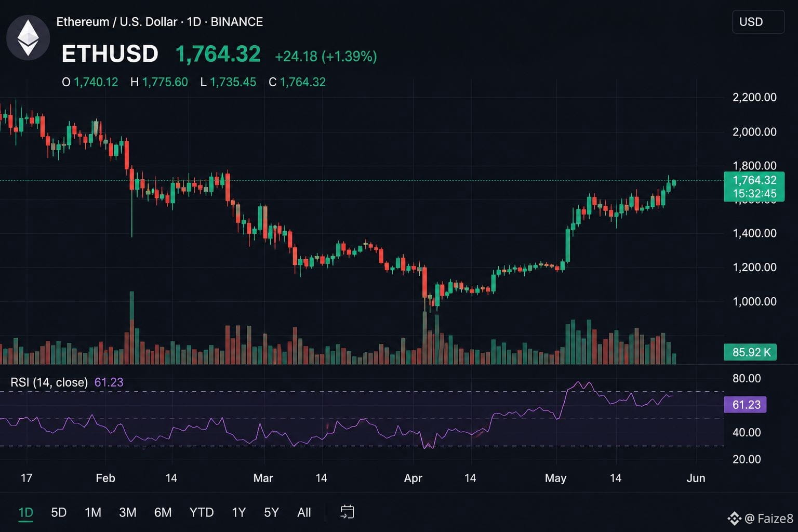Image resolution: width=798 pixels, height=532 pixels.
Task: Click the large header price 1,764.32
Action: click(x=218, y=54)
